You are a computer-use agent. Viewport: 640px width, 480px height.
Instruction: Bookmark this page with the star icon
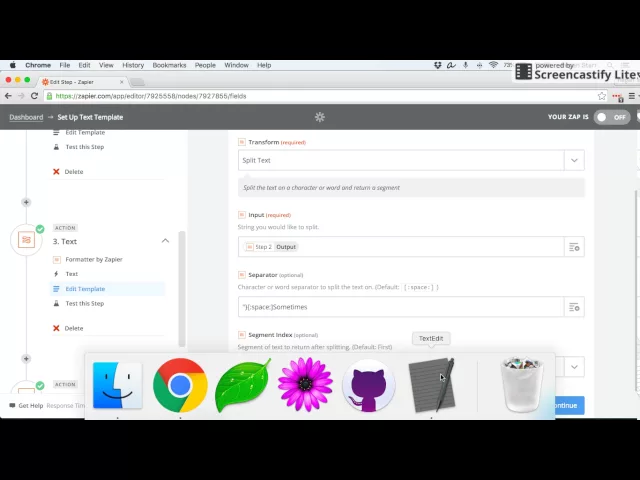[602, 96]
